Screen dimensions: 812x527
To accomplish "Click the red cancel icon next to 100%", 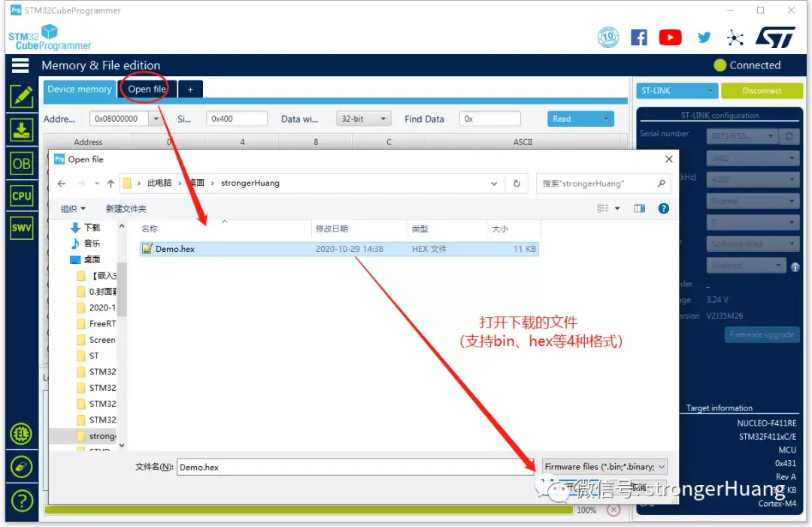I will 614,510.
